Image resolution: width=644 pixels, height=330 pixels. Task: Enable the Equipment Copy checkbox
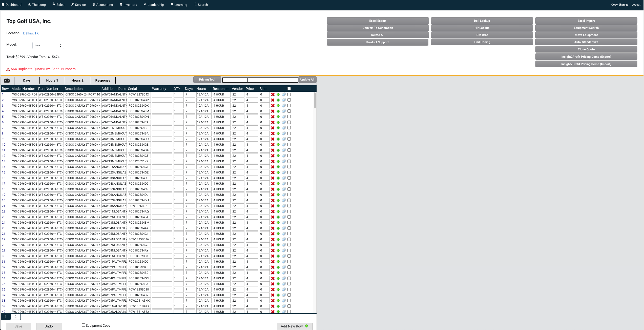[83, 325]
